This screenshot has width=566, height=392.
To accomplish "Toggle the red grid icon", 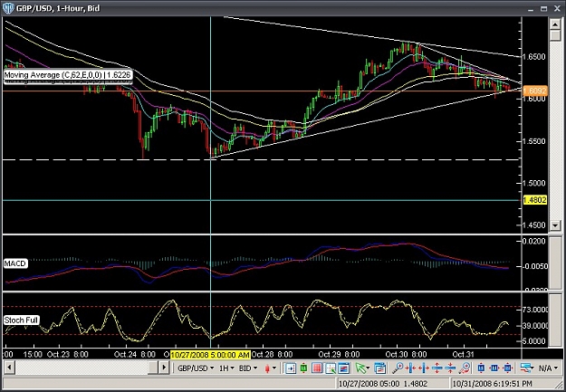I will coord(317,368).
